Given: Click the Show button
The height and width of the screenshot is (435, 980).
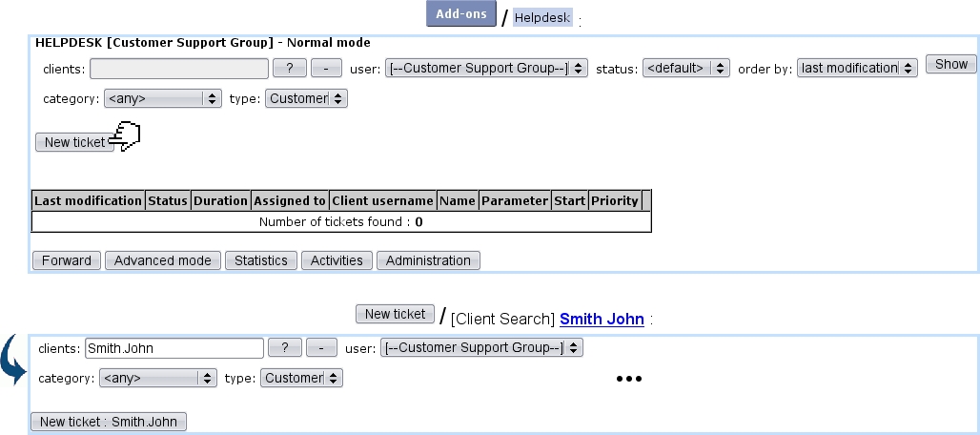Looking at the screenshot, I should [950, 65].
